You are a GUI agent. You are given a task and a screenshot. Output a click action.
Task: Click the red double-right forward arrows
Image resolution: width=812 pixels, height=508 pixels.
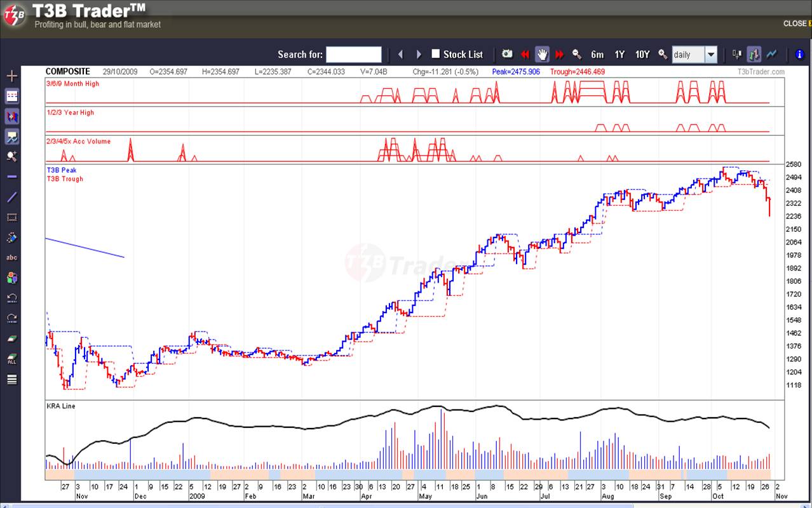click(x=560, y=55)
